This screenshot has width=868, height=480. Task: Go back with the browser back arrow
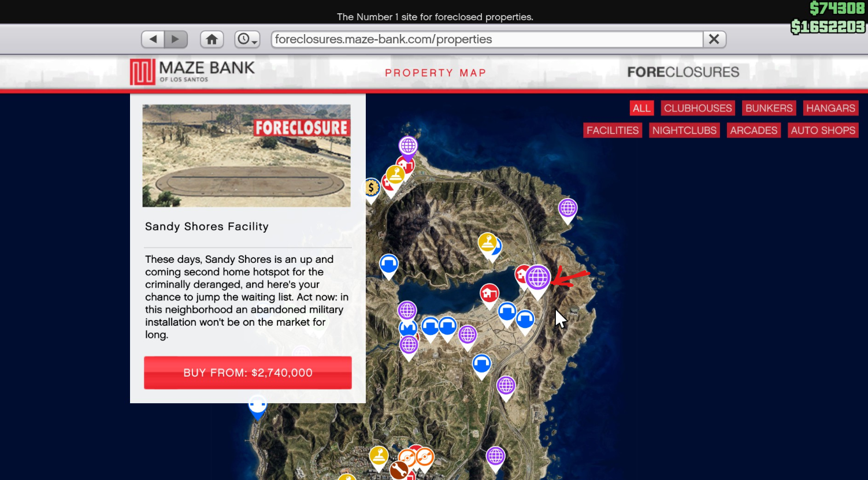pos(153,39)
